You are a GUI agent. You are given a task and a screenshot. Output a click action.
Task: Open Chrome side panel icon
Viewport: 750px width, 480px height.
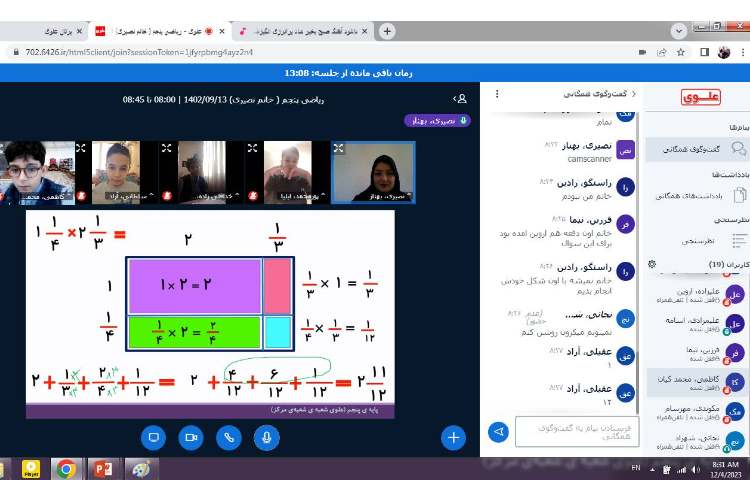click(x=704, y=52)
